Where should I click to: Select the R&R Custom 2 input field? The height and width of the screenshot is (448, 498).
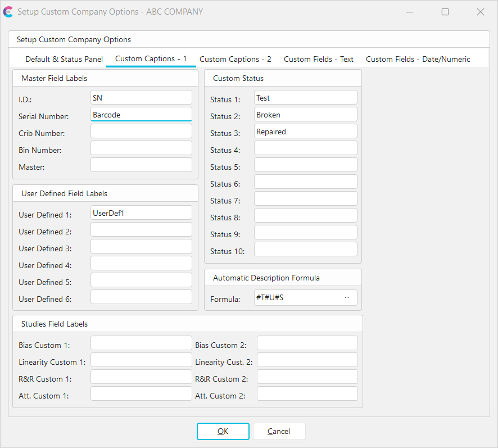click(307, 377)
